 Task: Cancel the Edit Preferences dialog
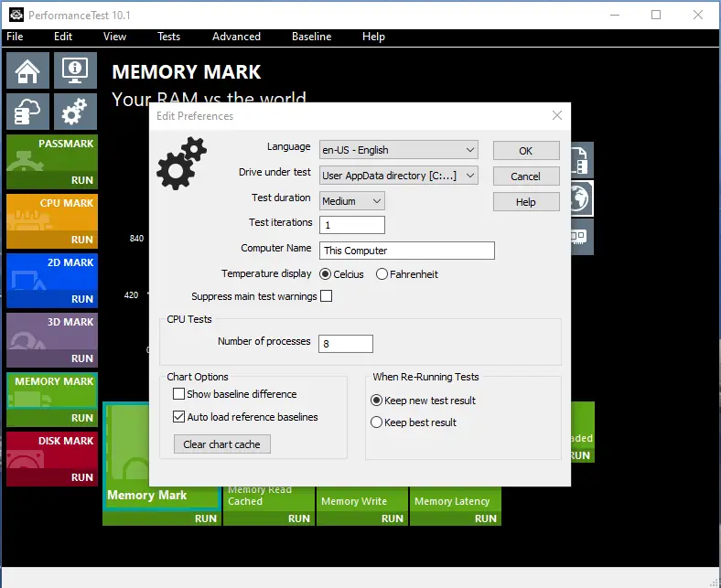tap(526, 176)
